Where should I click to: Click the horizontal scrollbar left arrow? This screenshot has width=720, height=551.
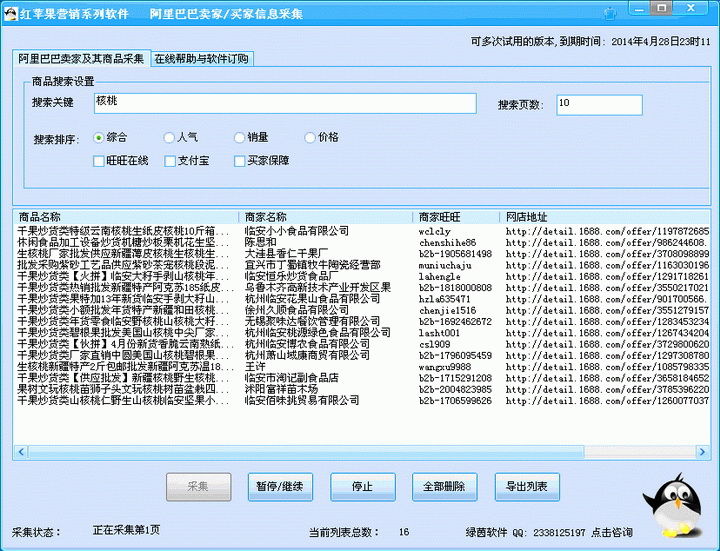coord(21,452)
